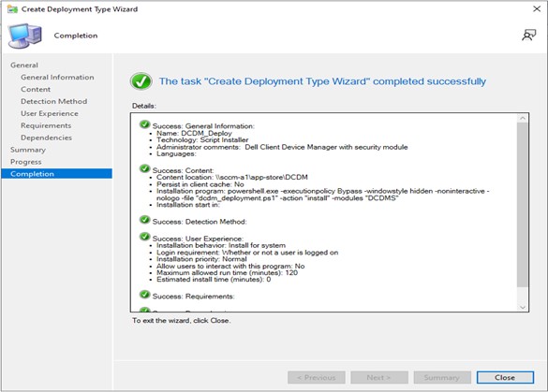
Task: Click the feedback person icon top right
Action: pyautogui.click(x=528, y=35)
